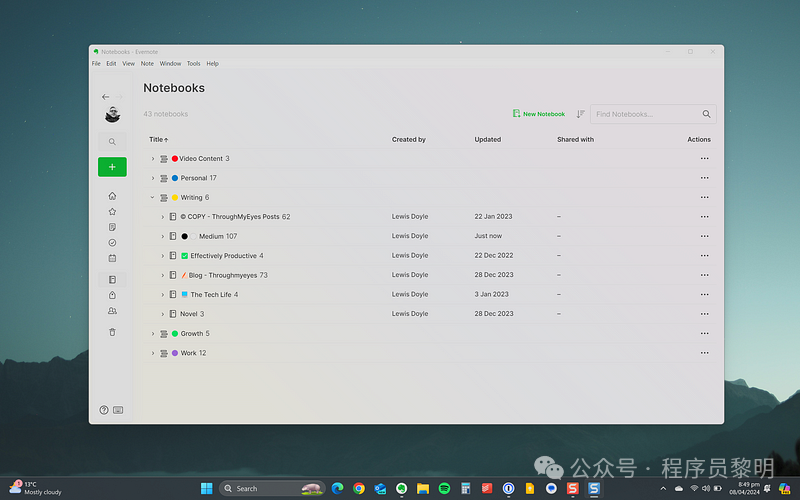
Task: Open the Edit menu
Action: pos(111,64)
